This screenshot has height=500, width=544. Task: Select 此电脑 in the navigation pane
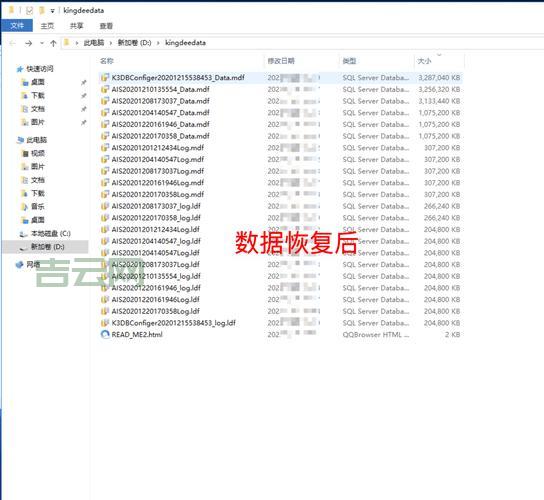pos(36,140)
